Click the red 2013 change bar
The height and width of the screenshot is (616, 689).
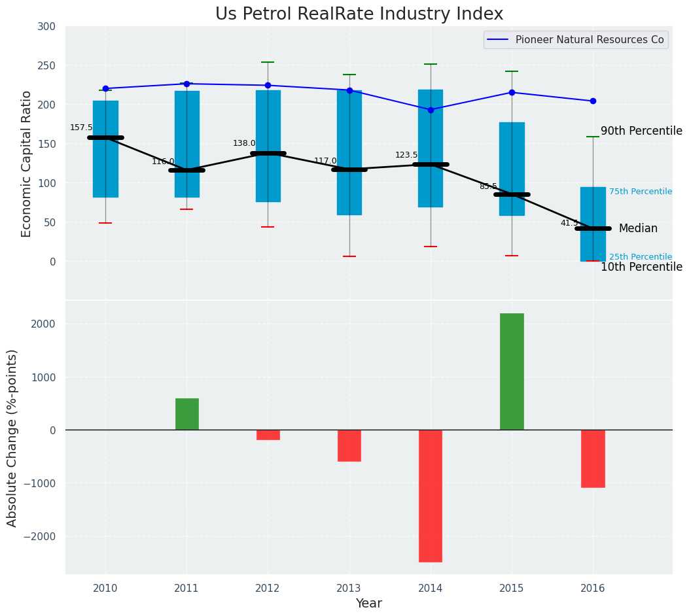(349, 445)
